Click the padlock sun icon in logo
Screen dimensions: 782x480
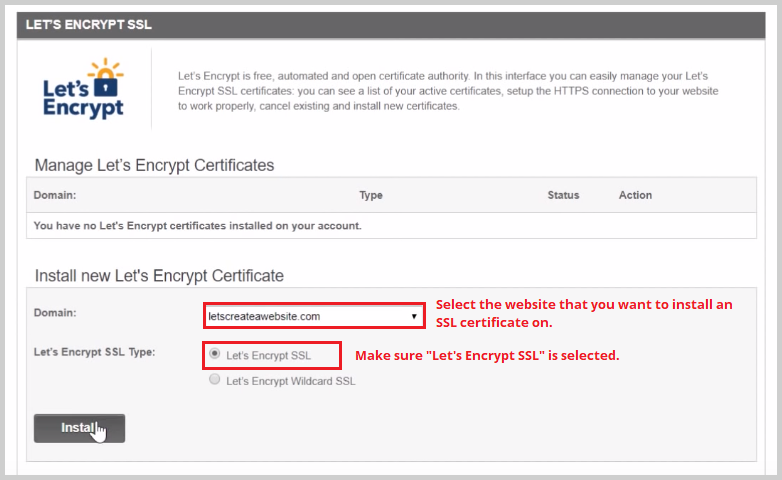point(106,77)
